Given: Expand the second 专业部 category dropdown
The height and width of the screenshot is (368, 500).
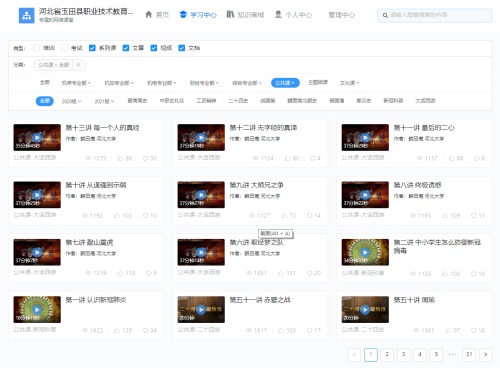Looking at the screenshot, I should 119,83.
